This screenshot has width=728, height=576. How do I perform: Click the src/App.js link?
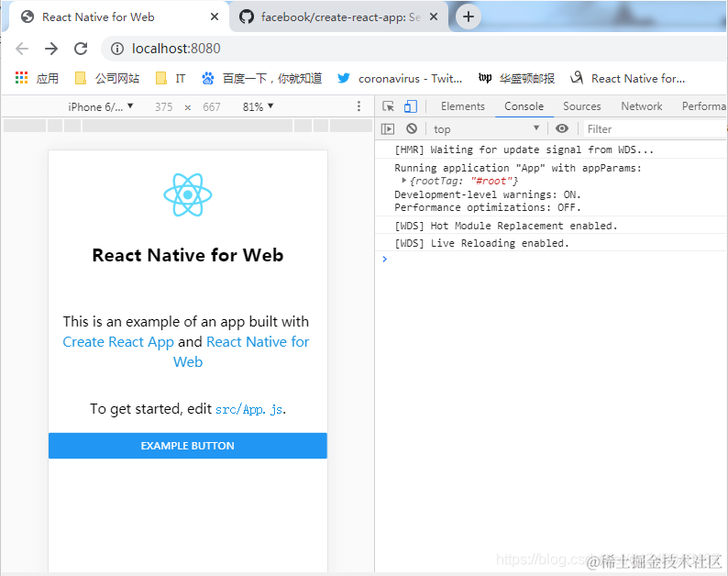[x=248, y=409]
